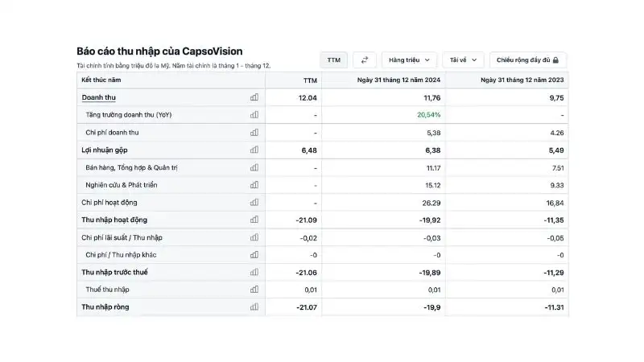Click the Báo cáo thu nhập của CapsoVision title

(159, 51)
